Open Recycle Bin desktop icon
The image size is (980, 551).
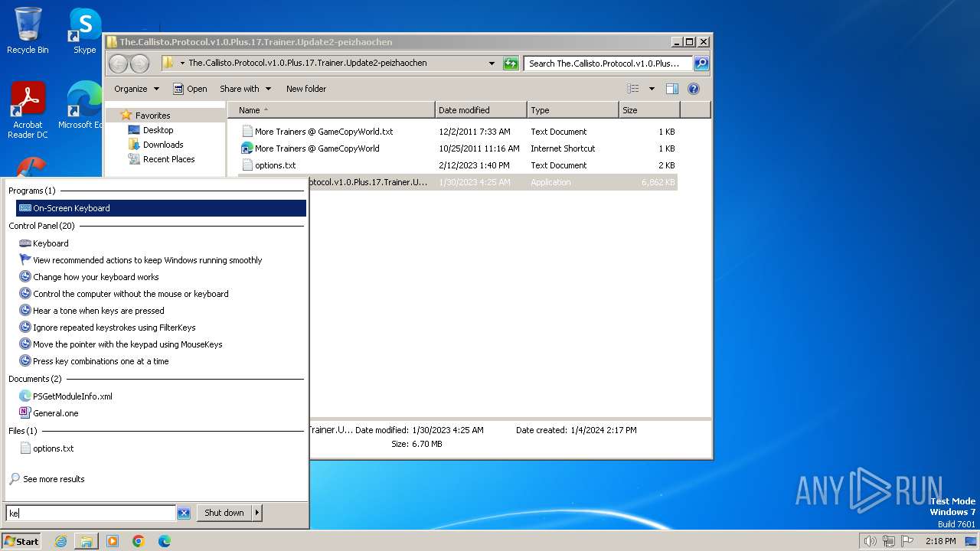[x=28, y=31]
